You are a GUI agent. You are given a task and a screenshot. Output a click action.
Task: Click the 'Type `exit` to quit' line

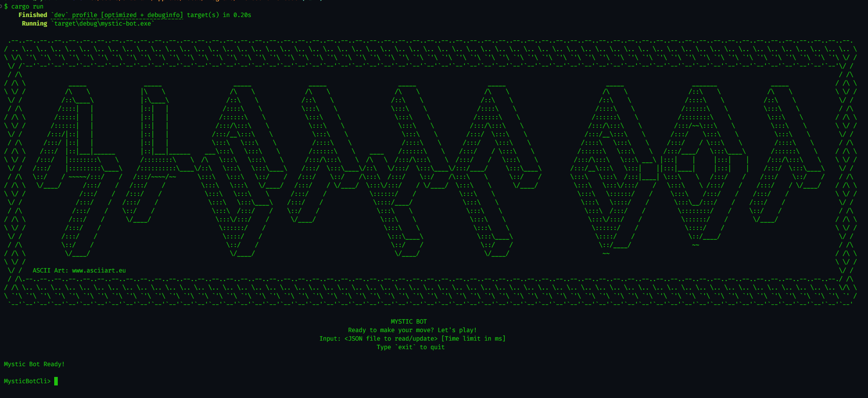tap(411, 347)
